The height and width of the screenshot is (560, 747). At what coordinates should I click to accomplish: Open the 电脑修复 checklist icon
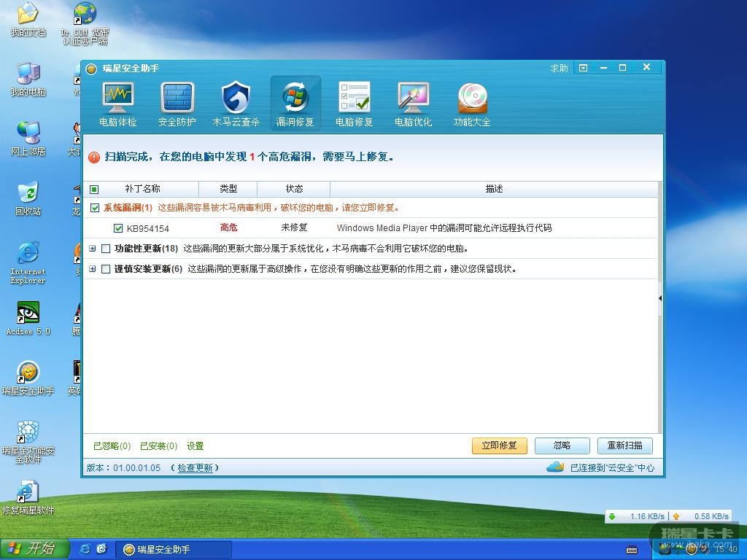coord(354,104)
